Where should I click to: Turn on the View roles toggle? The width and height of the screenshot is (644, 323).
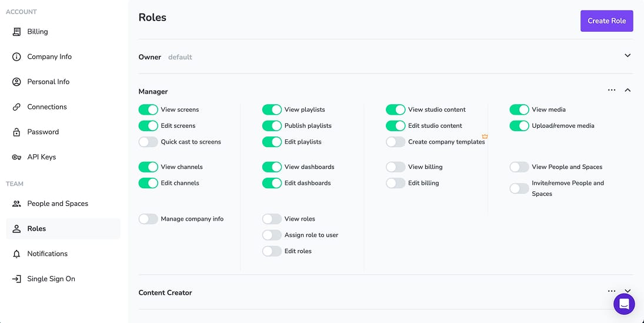272,219
